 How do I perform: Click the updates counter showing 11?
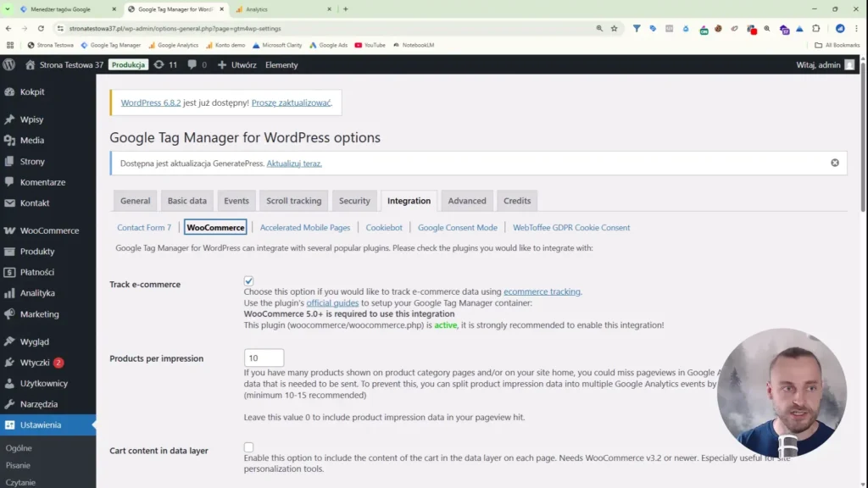[165, 64]
